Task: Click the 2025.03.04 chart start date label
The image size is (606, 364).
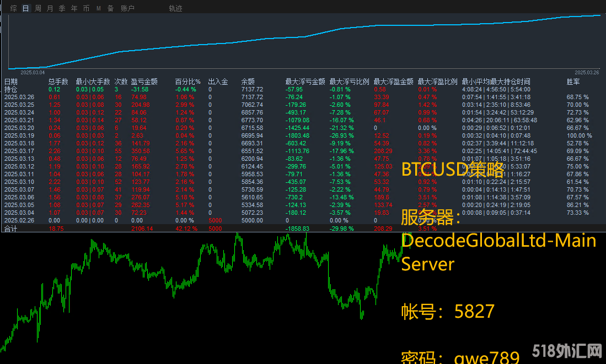Action: point(33,73)
